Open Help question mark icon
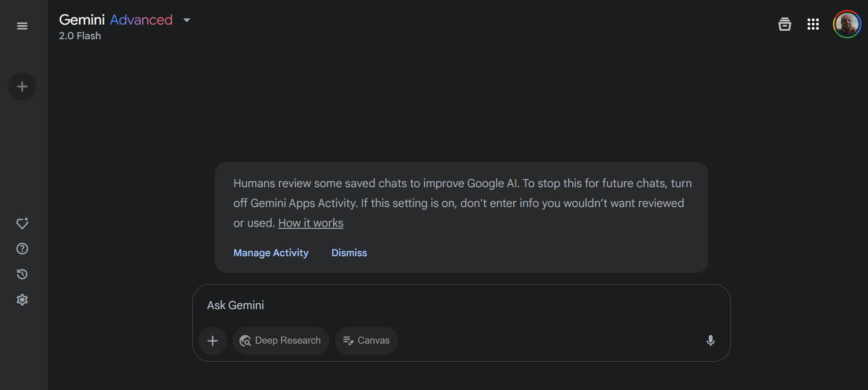 22,249
